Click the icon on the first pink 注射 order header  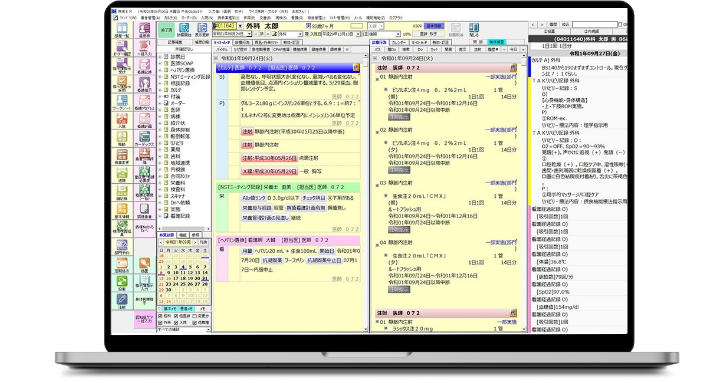coord(513,68)
